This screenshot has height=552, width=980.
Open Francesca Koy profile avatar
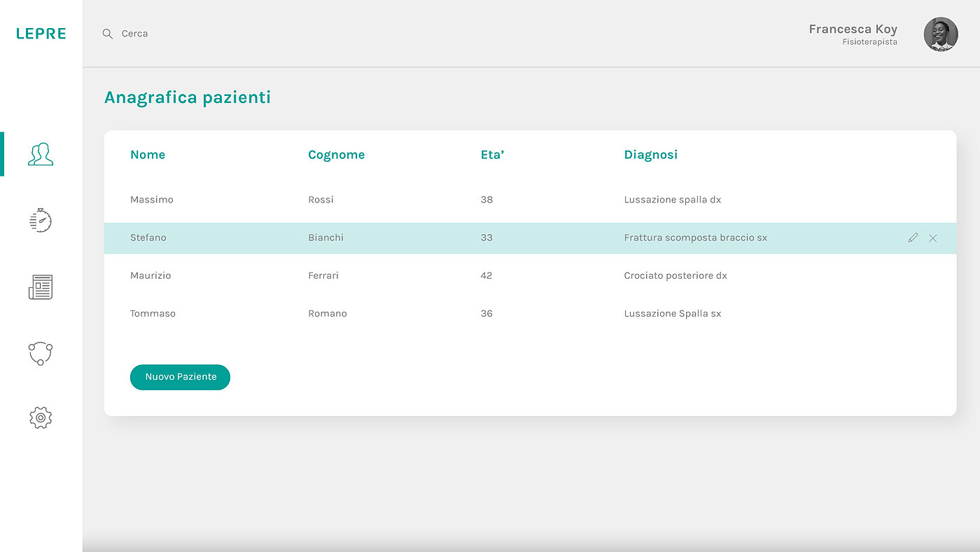click(941, 34)
